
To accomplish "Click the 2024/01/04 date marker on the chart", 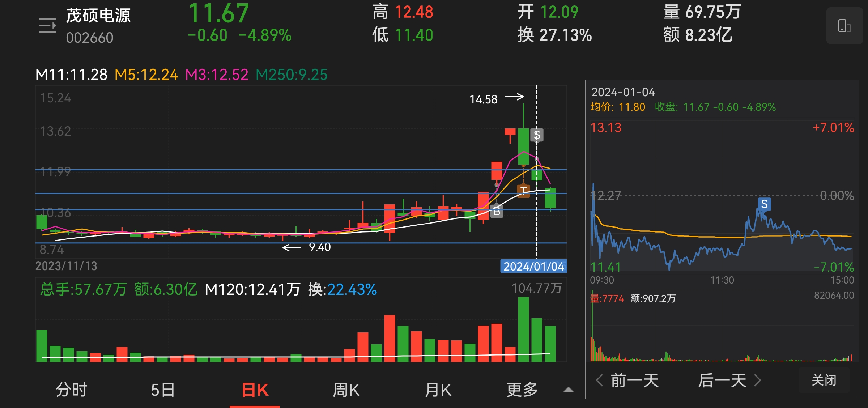I will click(x=534, y=267).
